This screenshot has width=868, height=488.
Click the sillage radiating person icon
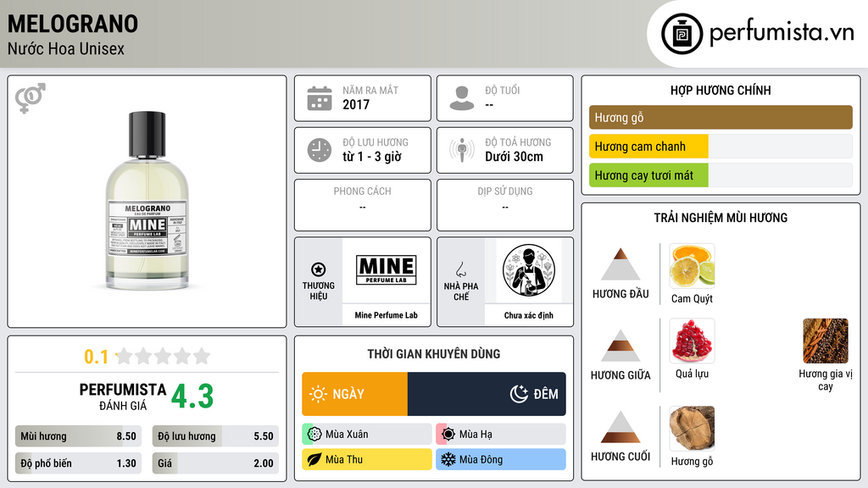tap(462, 150)
